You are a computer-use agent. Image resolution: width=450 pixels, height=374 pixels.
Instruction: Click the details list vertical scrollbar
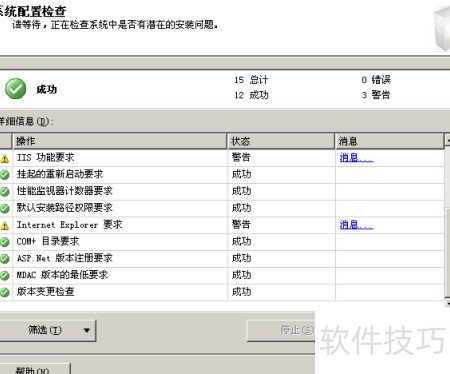point(447,220)
